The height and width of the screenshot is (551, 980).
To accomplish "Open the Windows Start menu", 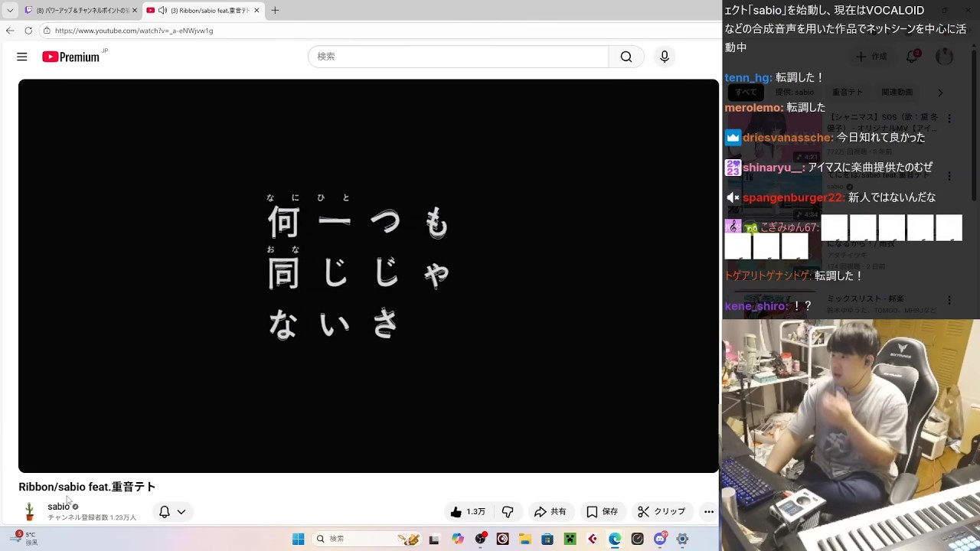I will pos(299,539).
